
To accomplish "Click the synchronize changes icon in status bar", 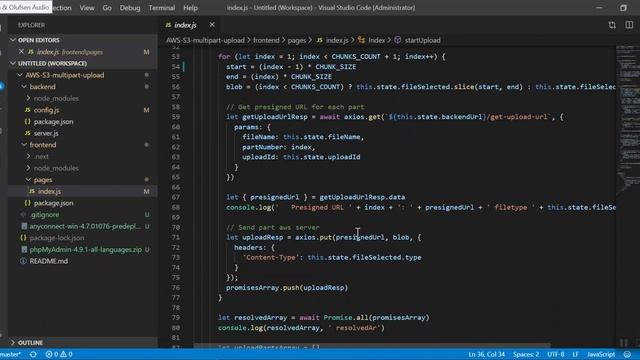I will click(x=33, y=354).
